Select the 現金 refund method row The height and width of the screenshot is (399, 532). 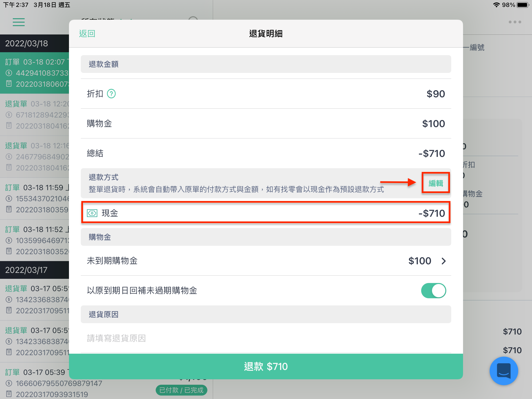(x=266, y=213)
